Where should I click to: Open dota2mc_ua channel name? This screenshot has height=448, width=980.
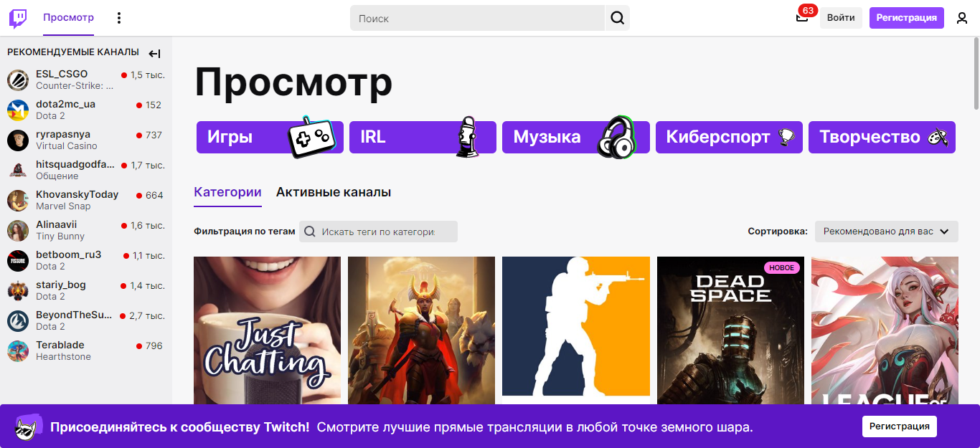[65, 104]
